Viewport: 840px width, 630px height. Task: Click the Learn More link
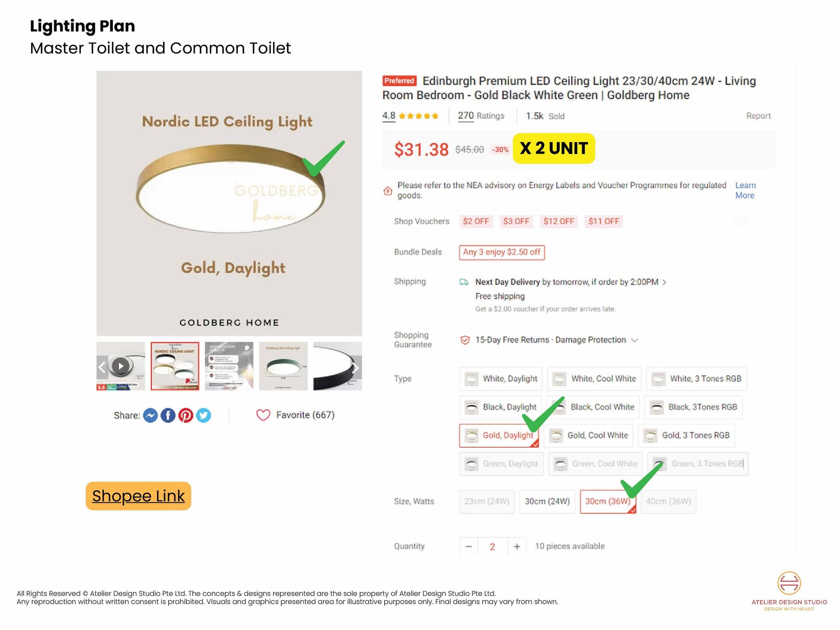(x=745, y=190)
